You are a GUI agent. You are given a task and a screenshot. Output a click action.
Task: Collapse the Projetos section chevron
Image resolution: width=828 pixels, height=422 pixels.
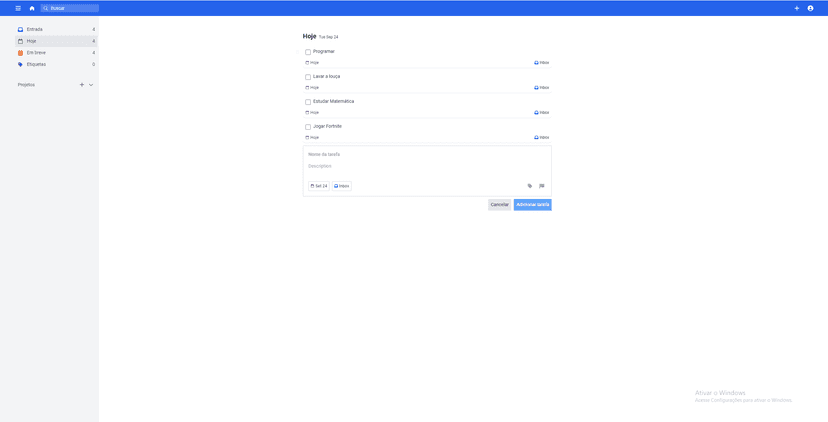click(91, 85)
